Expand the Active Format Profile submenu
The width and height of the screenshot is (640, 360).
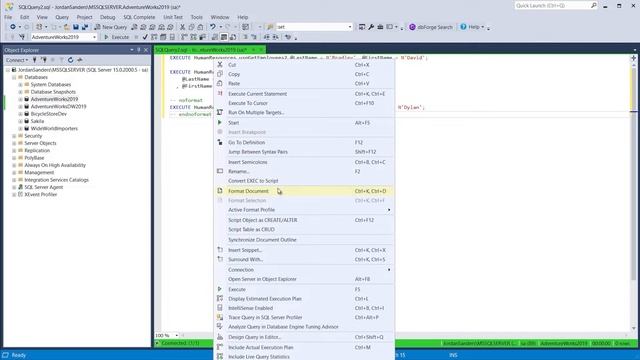[x=304, y=210]
